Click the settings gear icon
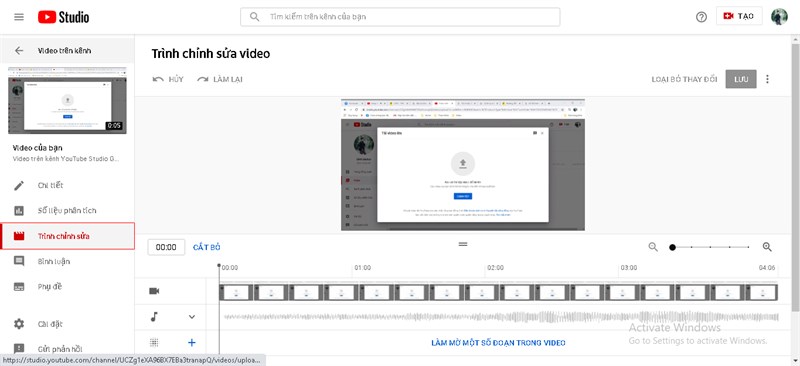The height and width of the screenshot is (366, 800). coord(19,324)
